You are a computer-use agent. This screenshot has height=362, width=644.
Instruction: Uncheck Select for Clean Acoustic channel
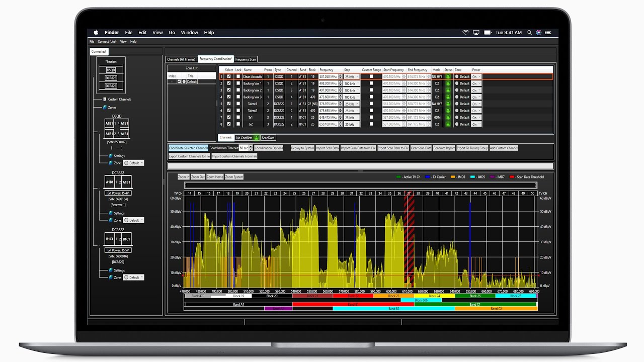point(229,77)
